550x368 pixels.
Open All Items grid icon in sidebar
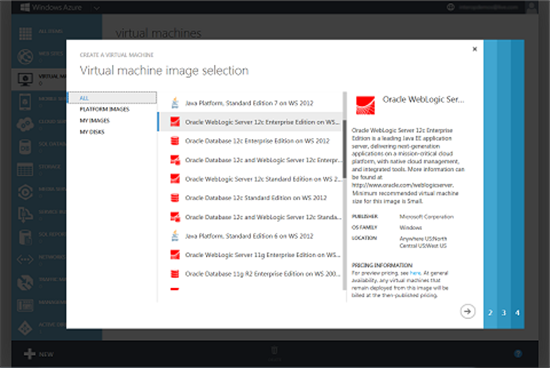(x=25, y=33)
